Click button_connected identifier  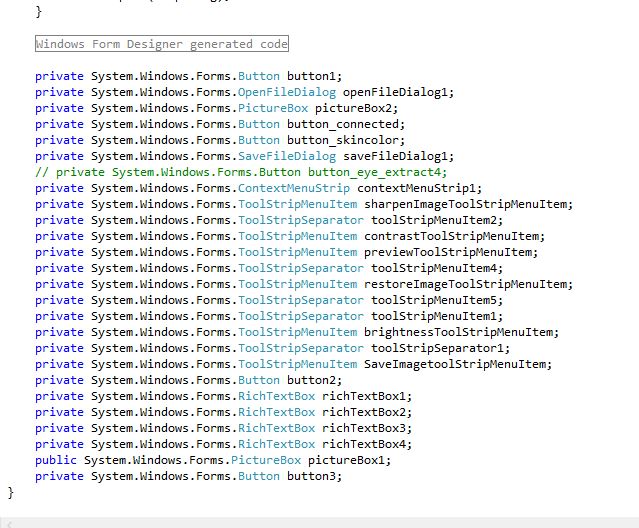pos(342,124)
